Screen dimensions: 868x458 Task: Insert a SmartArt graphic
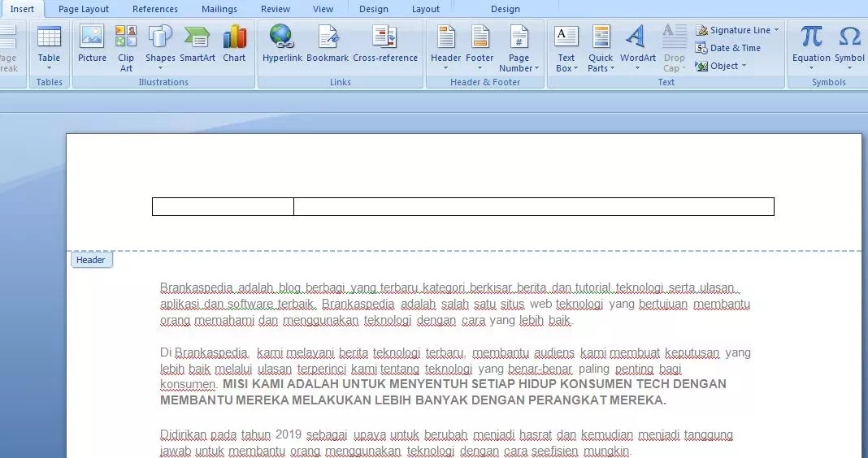click(x=197, y=44)
